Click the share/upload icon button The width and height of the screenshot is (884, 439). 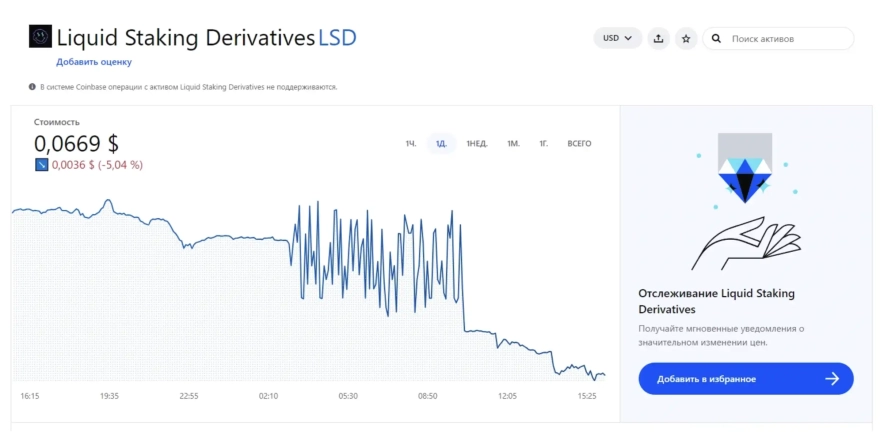(658, 39)
